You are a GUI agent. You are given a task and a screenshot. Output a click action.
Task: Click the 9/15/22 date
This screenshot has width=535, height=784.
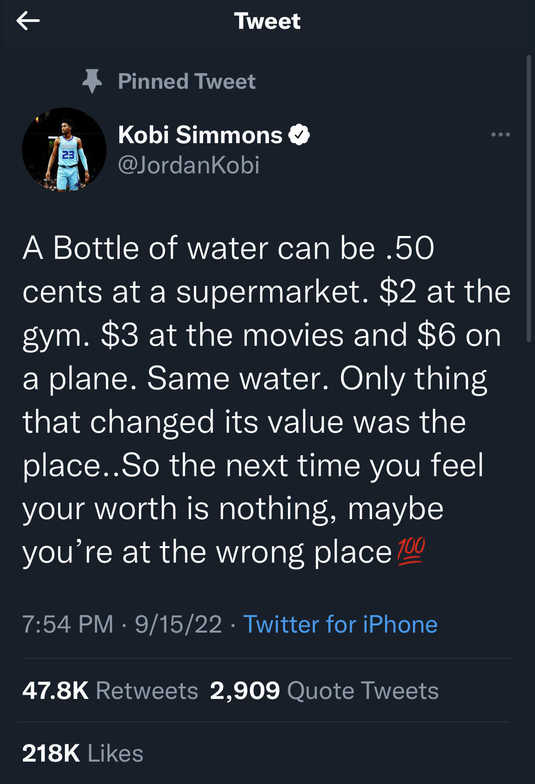click(x=178, y=624)
